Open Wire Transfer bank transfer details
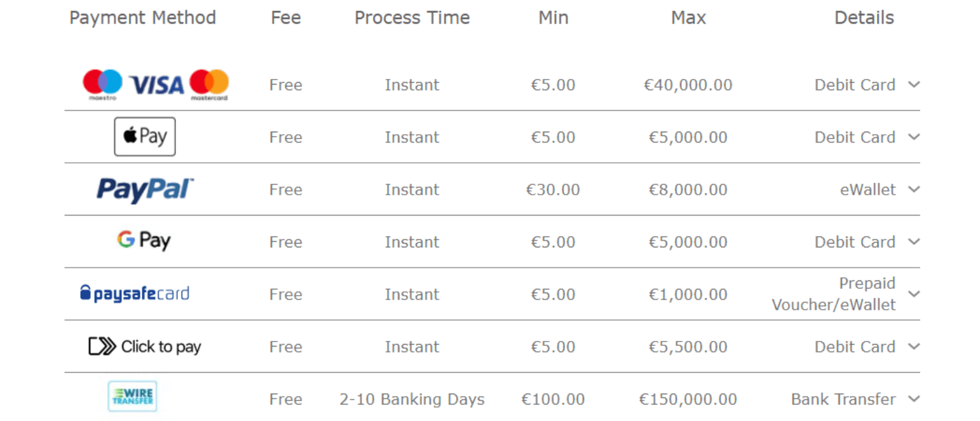 coord(914,399)
